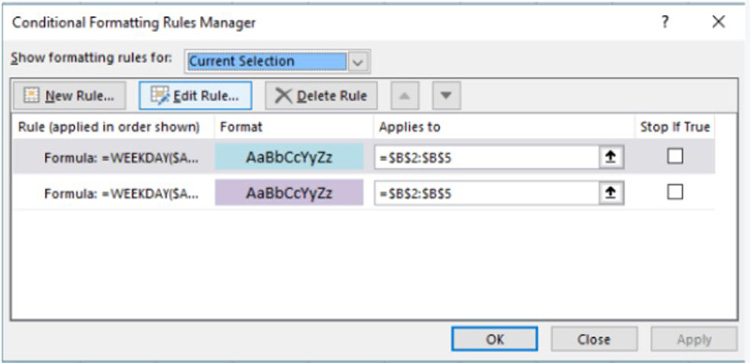Screen dimensions: 750x363
Task: Confirm with the OK button
Action: (495, 339)
